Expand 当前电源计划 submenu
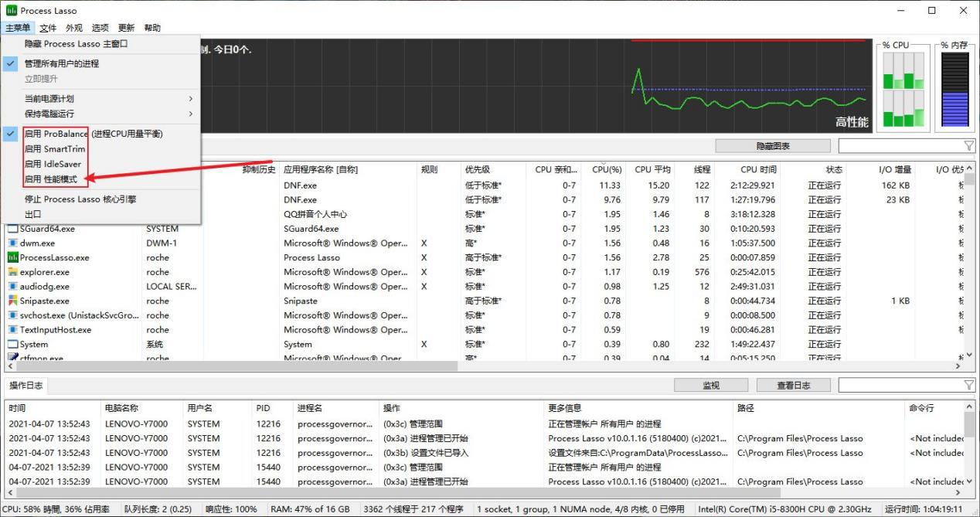980x517 pixels. [100, 99]
